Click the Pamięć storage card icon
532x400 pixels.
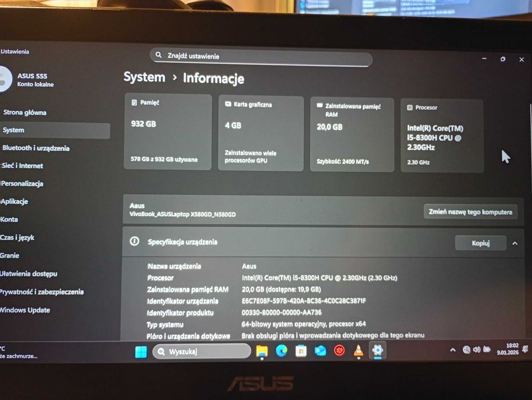[135, 102]
